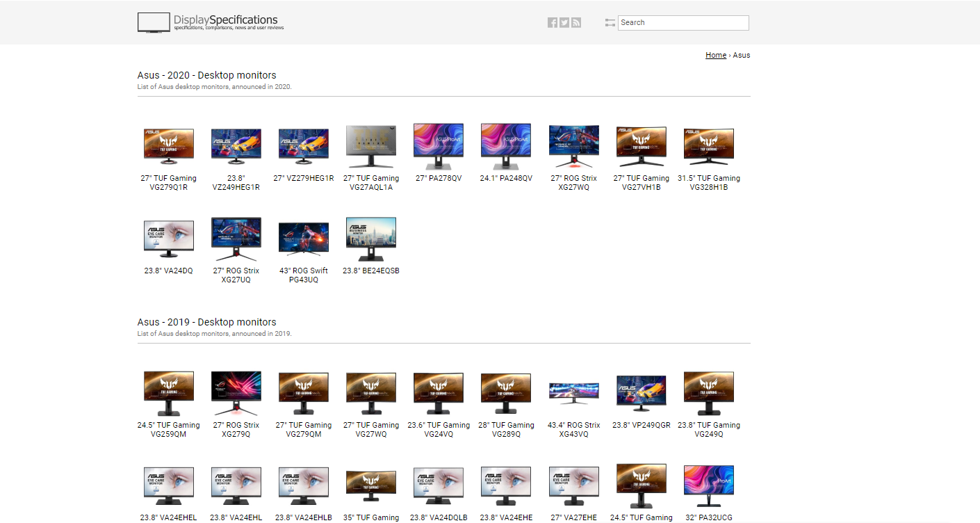Open the 23.8" VA24DQ Eye Care thumbnail
This screenshot has width=980, height=523.
coord(169,239)
